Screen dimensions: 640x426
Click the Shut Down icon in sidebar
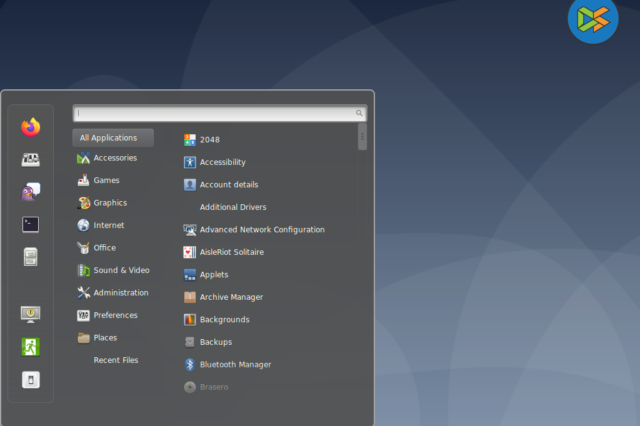(x=30, y=379)
